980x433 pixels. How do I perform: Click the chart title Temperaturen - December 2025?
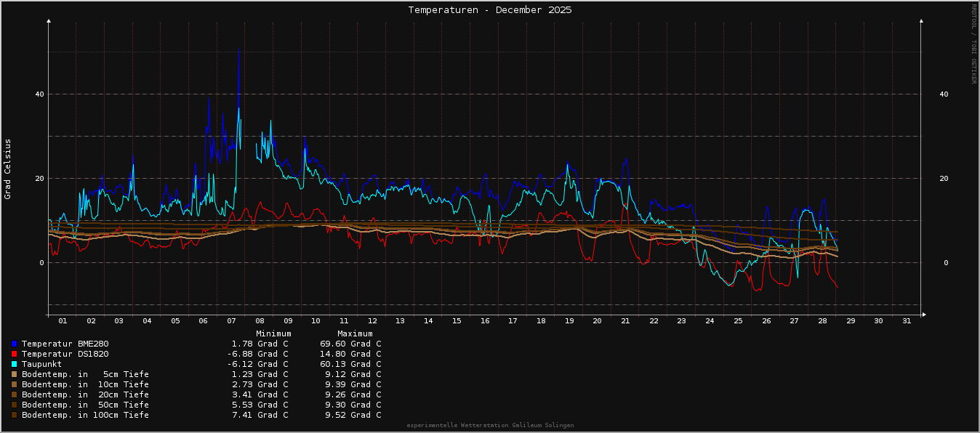pyautogui.click(x=489, y=10)
